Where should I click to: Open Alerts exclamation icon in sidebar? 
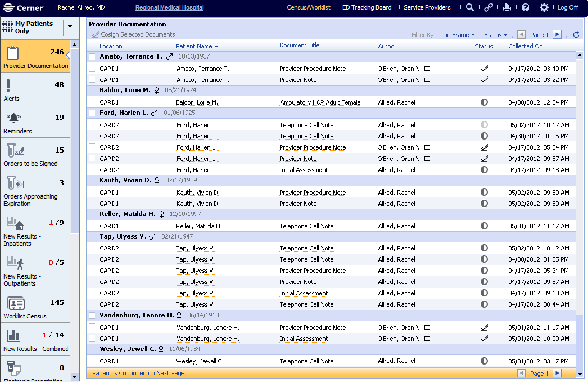click(8, 85)
